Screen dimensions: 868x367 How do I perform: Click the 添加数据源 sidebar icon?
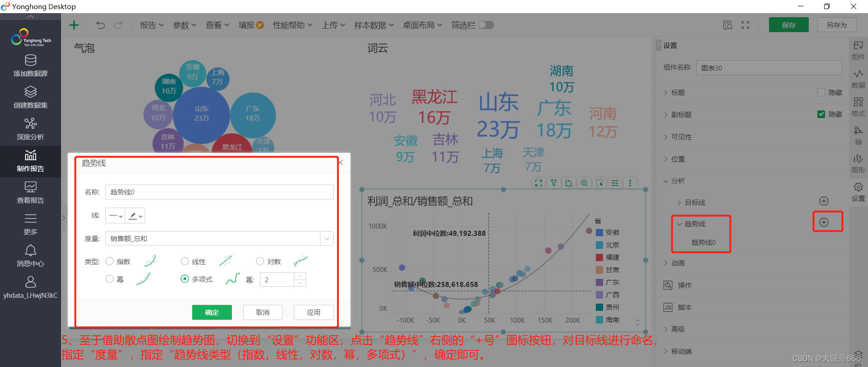[30, 61]
